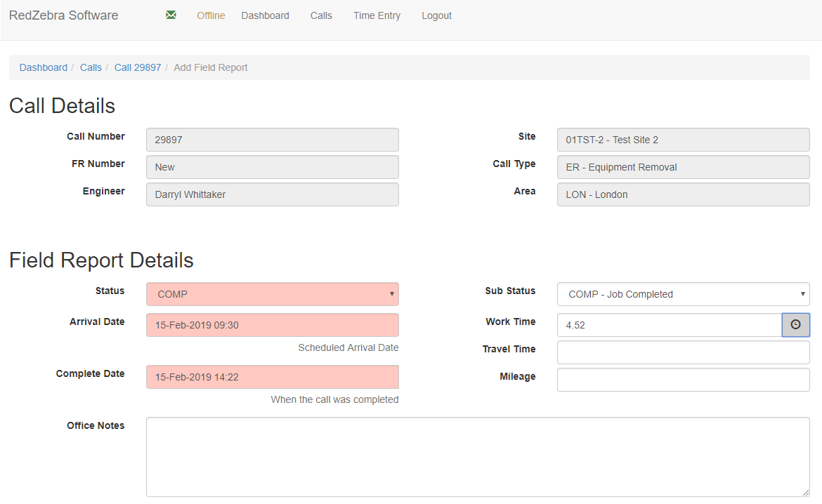Grab the Office Notes resize handle
Screen dimensions: 822x504
pos(806,493)
